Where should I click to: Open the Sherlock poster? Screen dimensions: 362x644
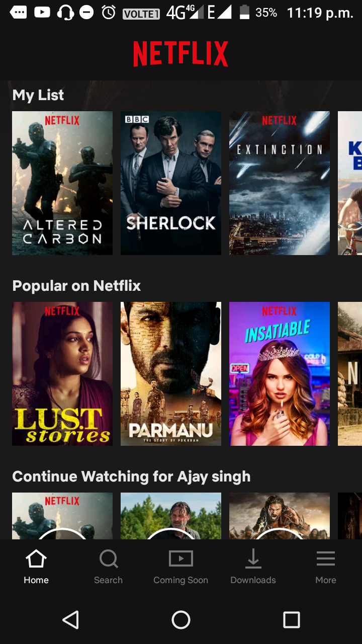pyautogui.click(x=171, y=183)
